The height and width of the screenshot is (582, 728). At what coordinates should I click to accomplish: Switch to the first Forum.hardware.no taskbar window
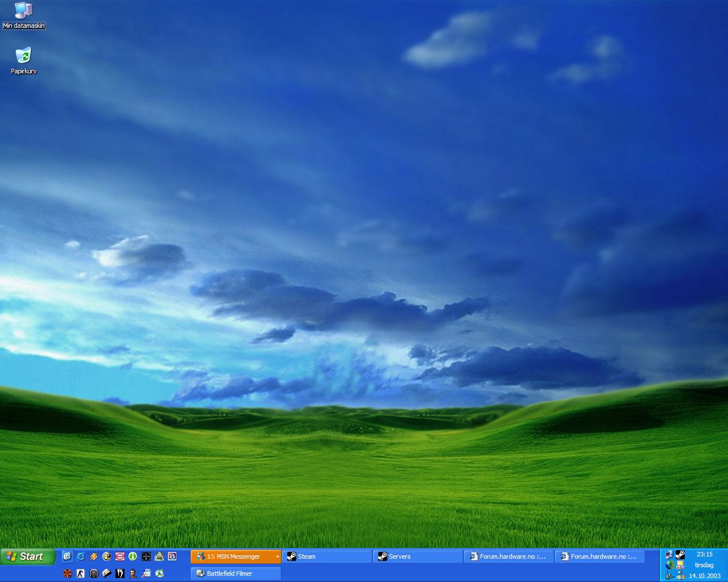click(x=509, y=556)
